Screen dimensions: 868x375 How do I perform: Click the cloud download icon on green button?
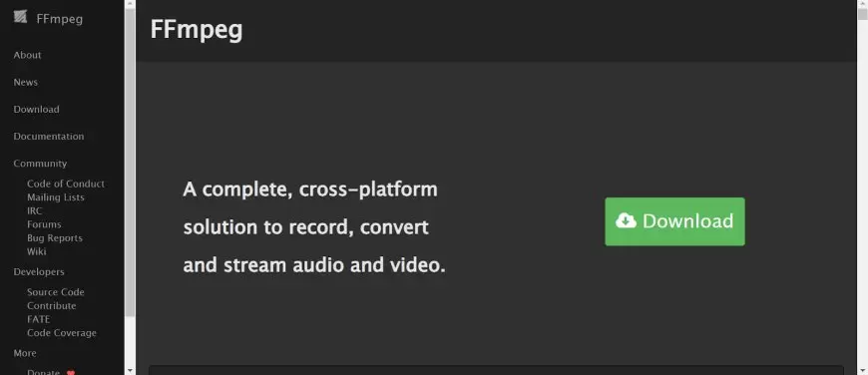pos(627,221)
